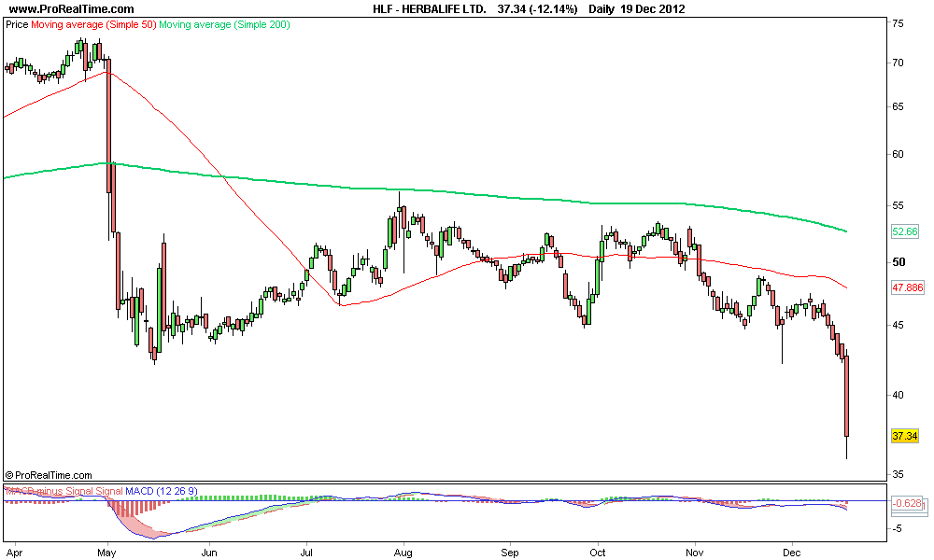Click the www.ProRealTime.com header text

coord(72,9)
